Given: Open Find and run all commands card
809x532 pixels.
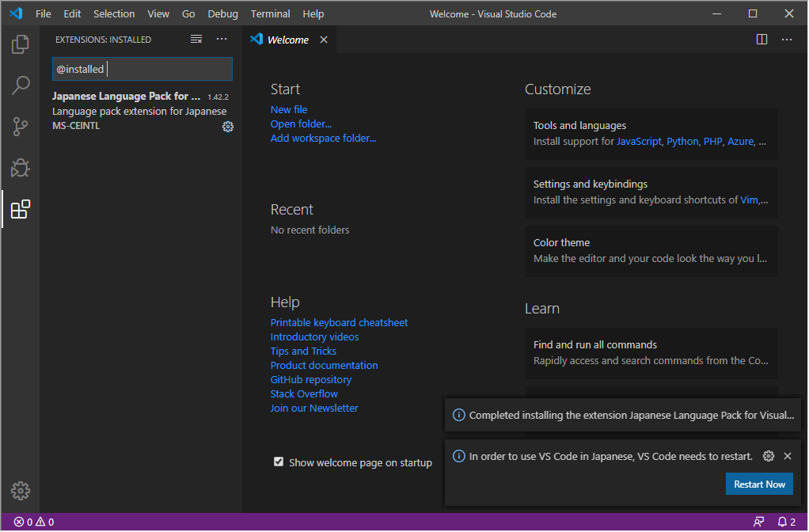Looking at the screenshot, I should 651,353.
